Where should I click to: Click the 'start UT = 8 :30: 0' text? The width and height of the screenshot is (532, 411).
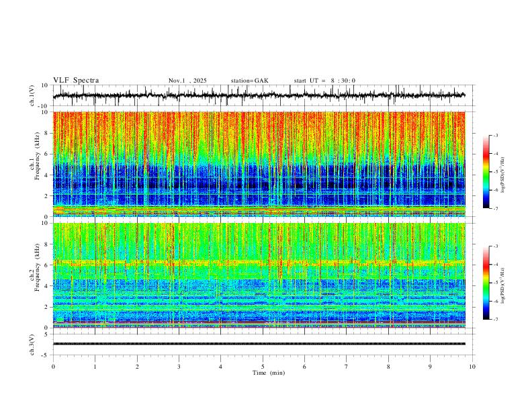[x=324, y=81]
